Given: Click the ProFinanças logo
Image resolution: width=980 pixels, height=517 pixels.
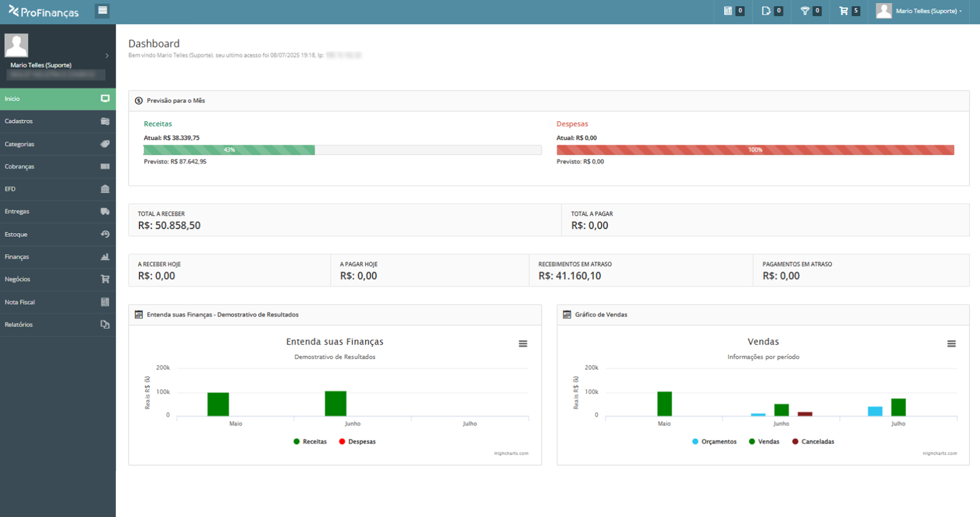Looking at the screenshot, I should tap(44, 11).
